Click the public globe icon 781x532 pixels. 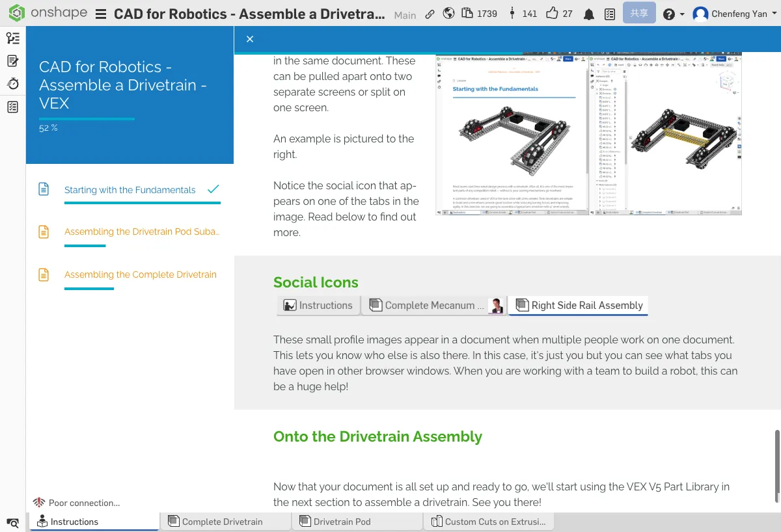(x=448, y=14)
